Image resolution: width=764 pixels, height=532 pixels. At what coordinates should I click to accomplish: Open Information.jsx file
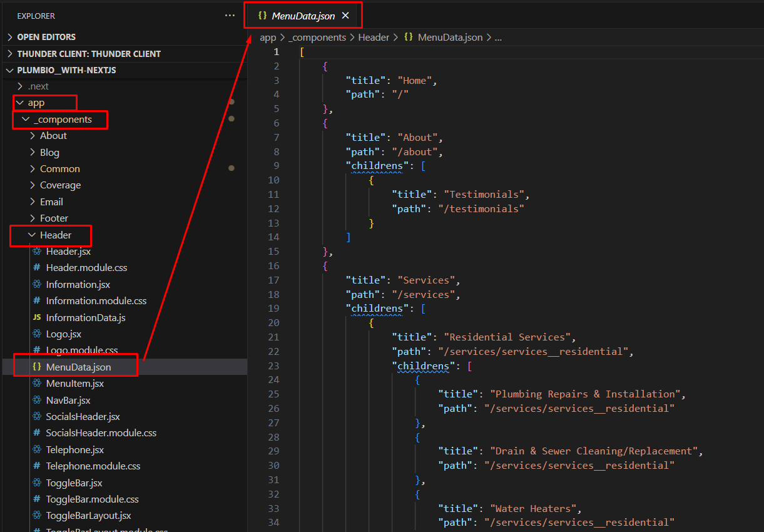[x=78, y=284]
